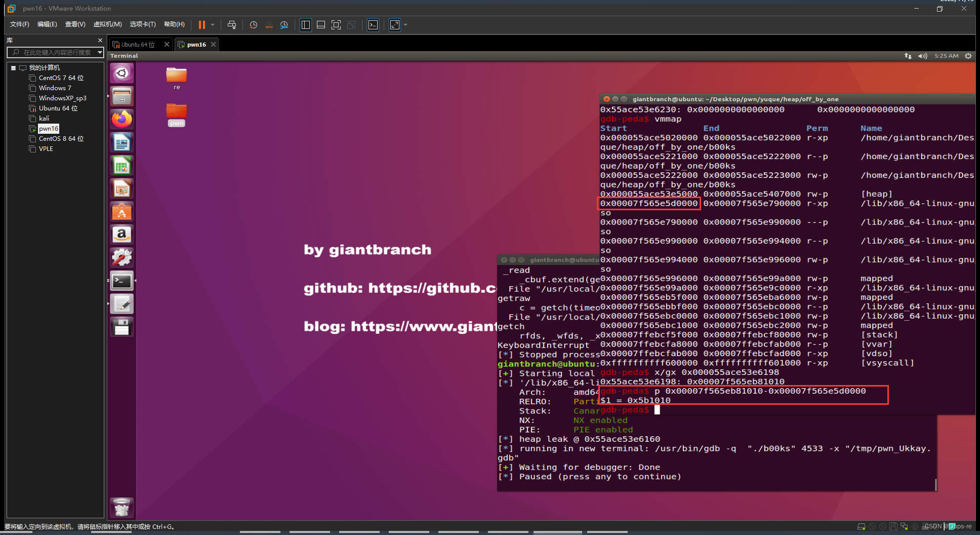Click the scrollbar of the rear terminal window
980x535 pixels.
click(935, 485)
